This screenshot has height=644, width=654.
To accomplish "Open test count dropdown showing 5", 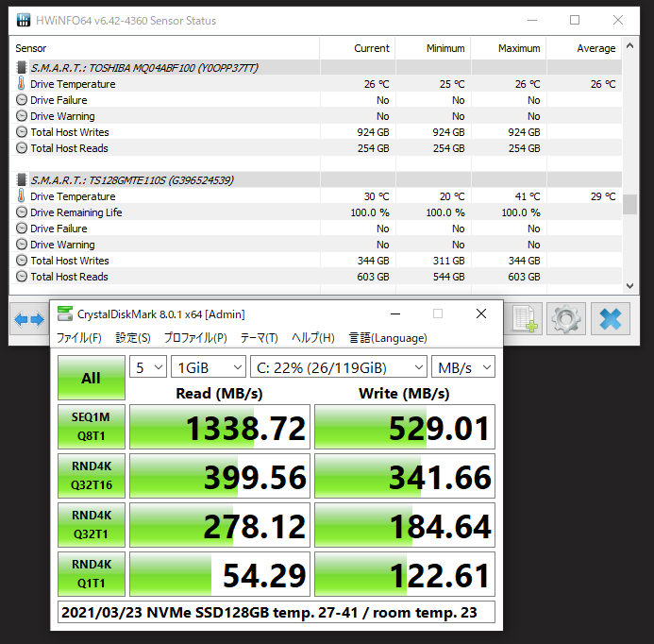I will click(x=148, y=367).
